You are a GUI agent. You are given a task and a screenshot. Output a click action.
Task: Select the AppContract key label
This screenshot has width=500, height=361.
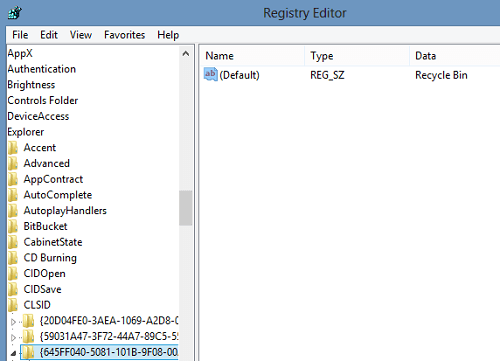point(53,179)
